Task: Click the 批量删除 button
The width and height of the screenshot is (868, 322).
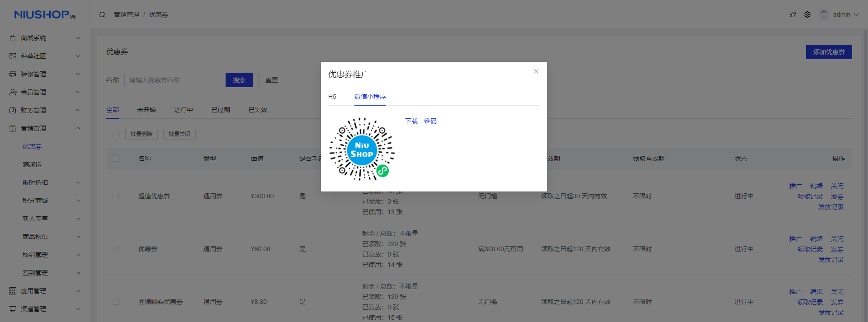Action: click(x=142, y=134)
